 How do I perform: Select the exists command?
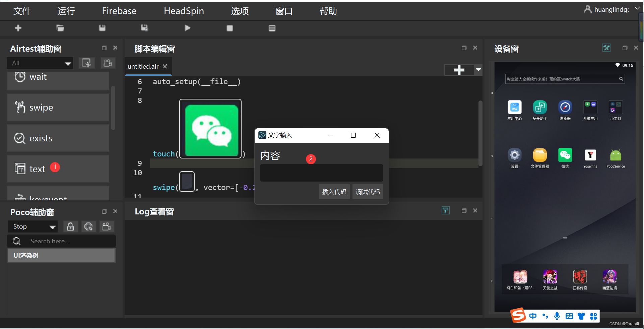58,138
